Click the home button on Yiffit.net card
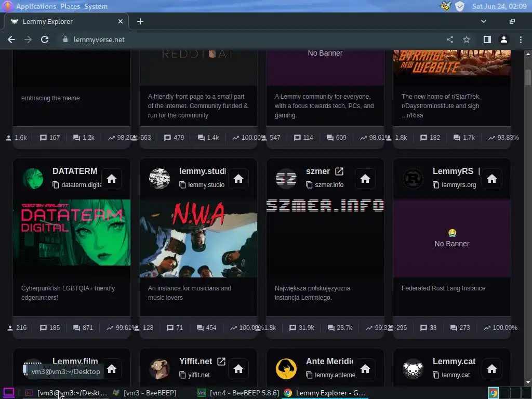 pos(238,369)
